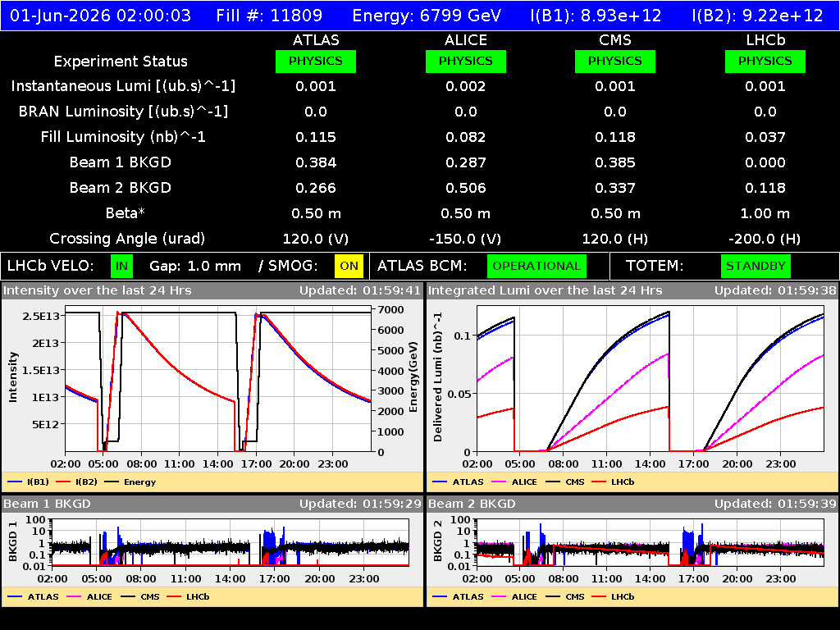Click ATLAS fill luminosity value 0.115
Viewport: 840px width, 630px height.
(x=316, y=137)
